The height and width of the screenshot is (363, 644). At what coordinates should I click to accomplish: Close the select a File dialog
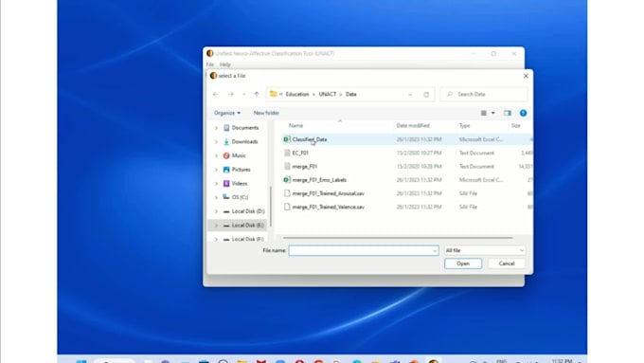(526, 76)
